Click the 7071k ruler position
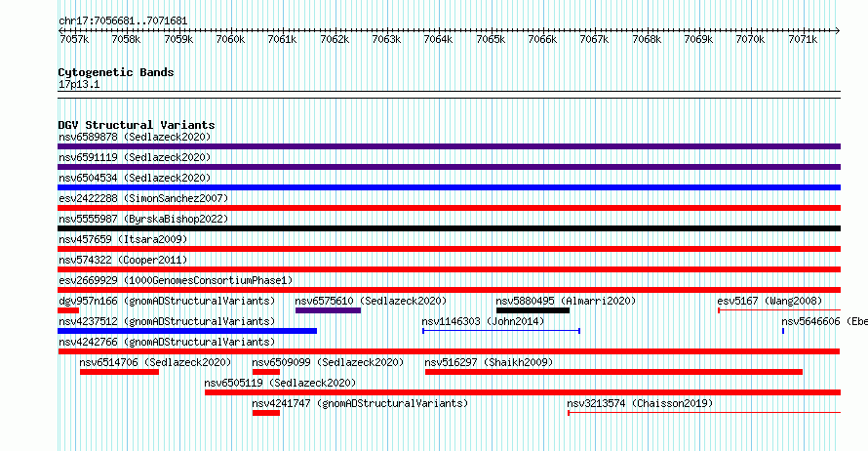Viewport: 868px width, 451px height. pos(803,39)
